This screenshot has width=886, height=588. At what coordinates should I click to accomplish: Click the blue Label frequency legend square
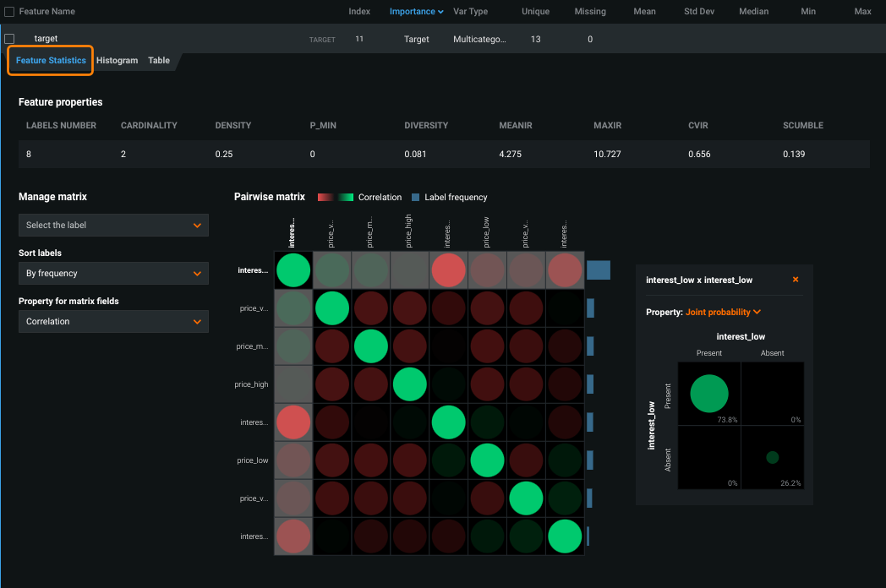(x=415, y=197)
